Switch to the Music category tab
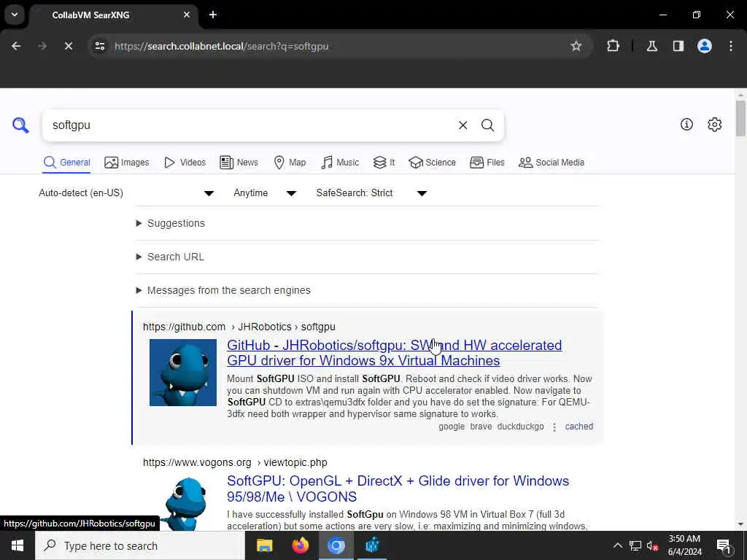This screenshot has width=747, height=560. (340, 163)
